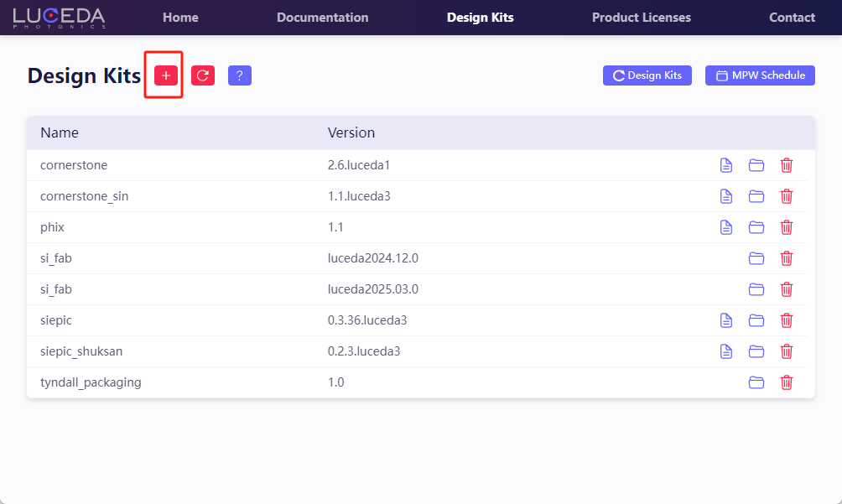This screenshot has height=504, width=842.
Task: Open folder of phix kit
Action: click(756, 227)
